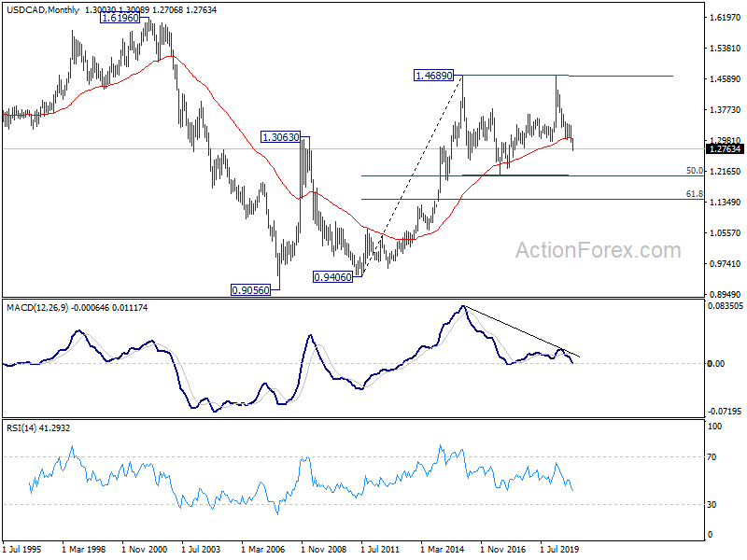Viewport: 747px width, 560px height.
Task: Click the USDCAD,Monthly chart title
Action: tap(40, 8)
